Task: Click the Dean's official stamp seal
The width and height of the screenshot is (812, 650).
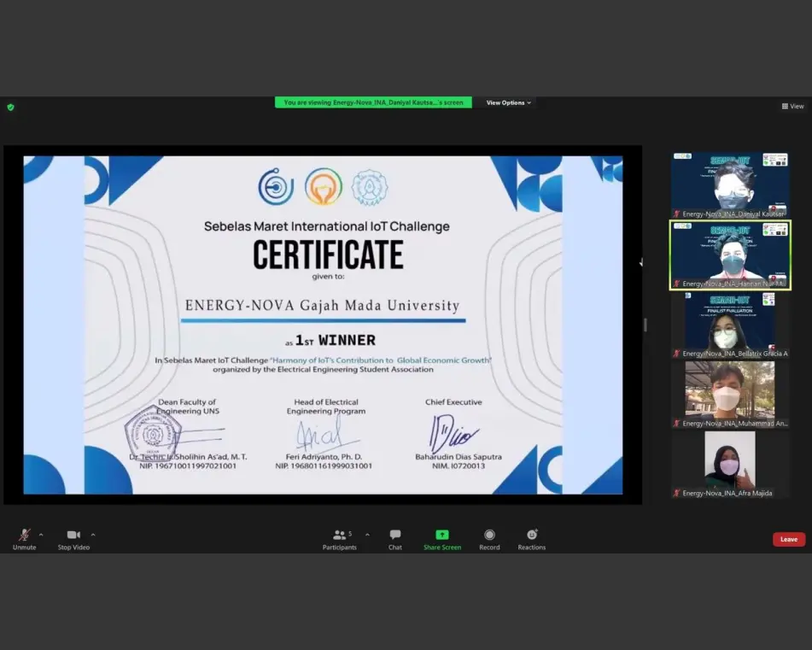Action: pyautogui.click(x=153, y=432)
